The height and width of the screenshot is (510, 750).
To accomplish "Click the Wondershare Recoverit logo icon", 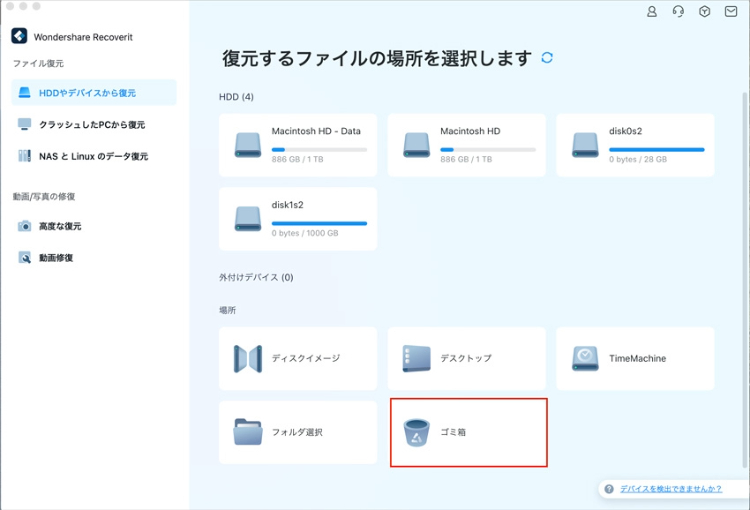I will coord(19,36).
